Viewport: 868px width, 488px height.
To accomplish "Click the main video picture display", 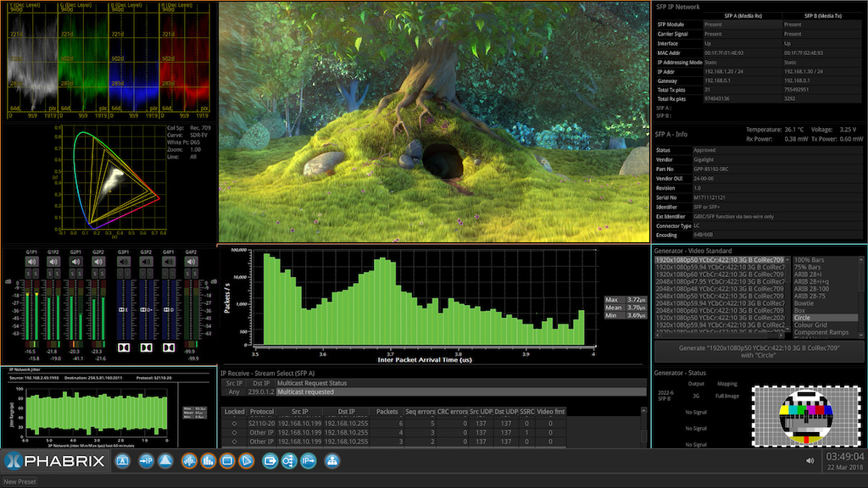I will pyautogui.click(x=434, y=122).
